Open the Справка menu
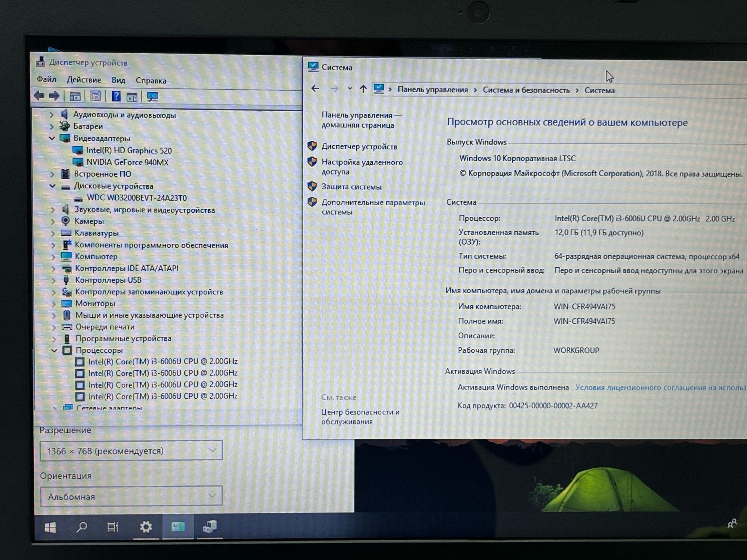 151,81
